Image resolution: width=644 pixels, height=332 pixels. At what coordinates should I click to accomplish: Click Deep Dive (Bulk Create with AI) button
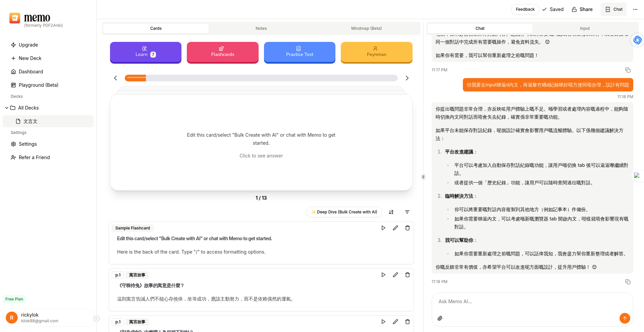(x=344, y=212)
